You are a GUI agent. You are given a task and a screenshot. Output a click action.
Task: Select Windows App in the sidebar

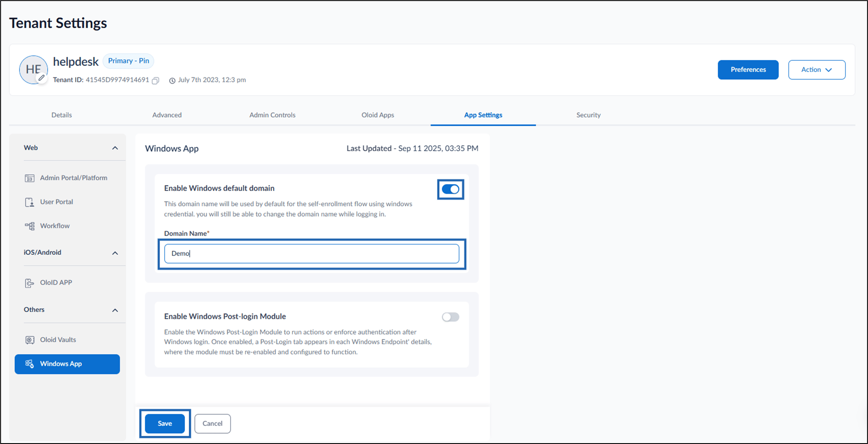67,364
